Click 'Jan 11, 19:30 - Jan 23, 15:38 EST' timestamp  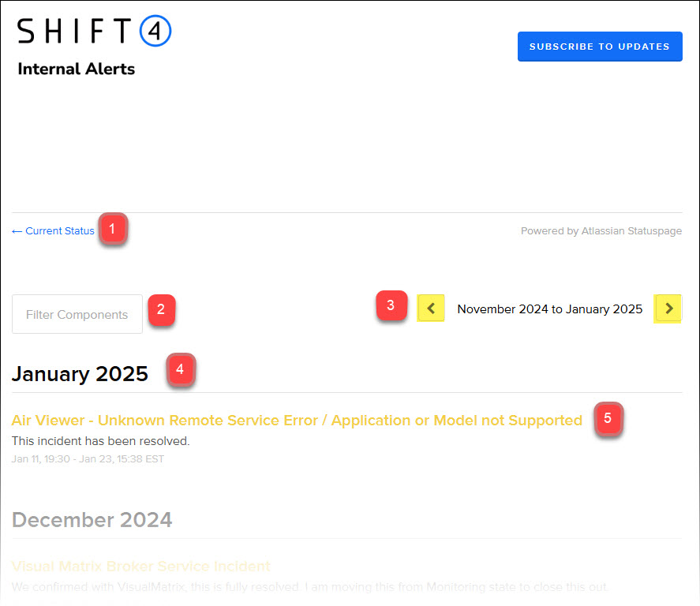[88, 458]
